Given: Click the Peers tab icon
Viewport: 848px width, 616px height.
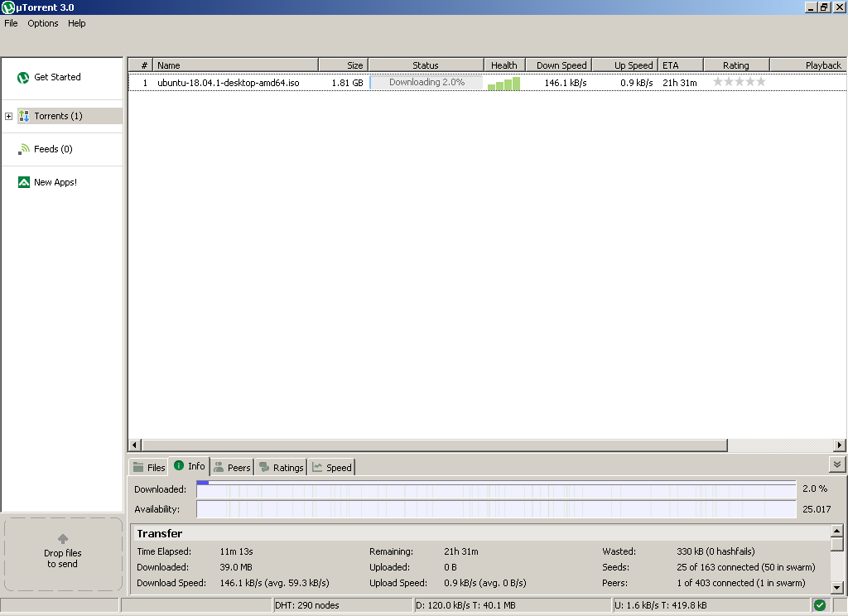Looking at the screenshot, I should coord(218,467).
